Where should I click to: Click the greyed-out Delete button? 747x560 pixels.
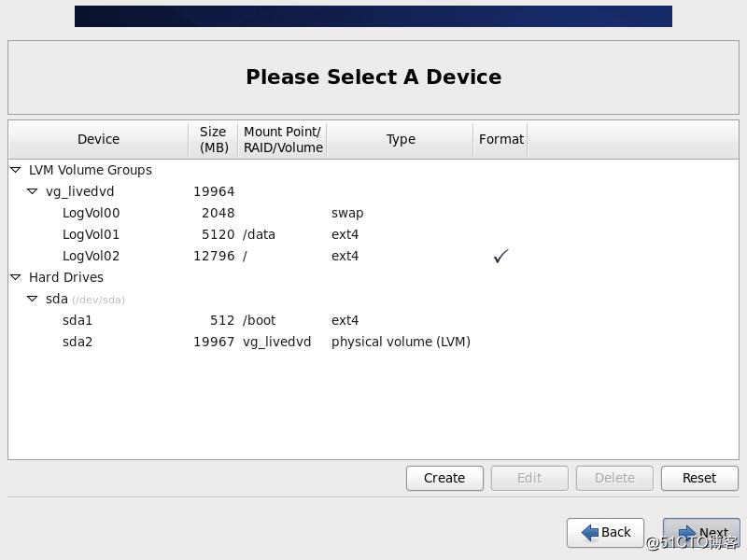point(614,478)
